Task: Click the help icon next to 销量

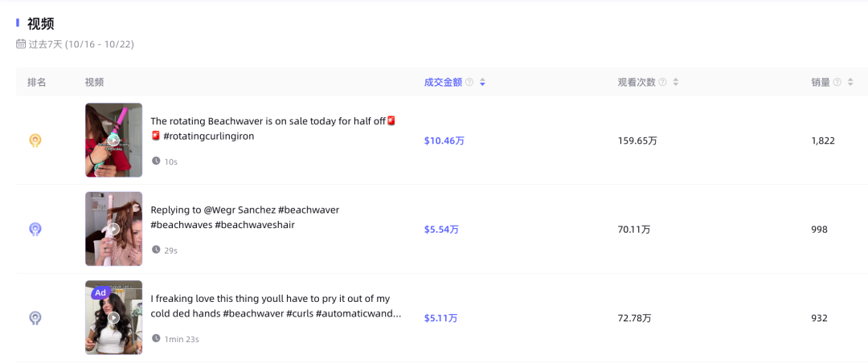Action: (x=837, y=82)
